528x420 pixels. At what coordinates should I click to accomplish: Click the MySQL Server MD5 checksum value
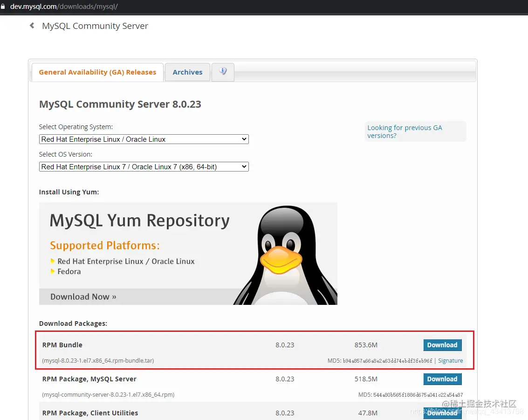418,395
